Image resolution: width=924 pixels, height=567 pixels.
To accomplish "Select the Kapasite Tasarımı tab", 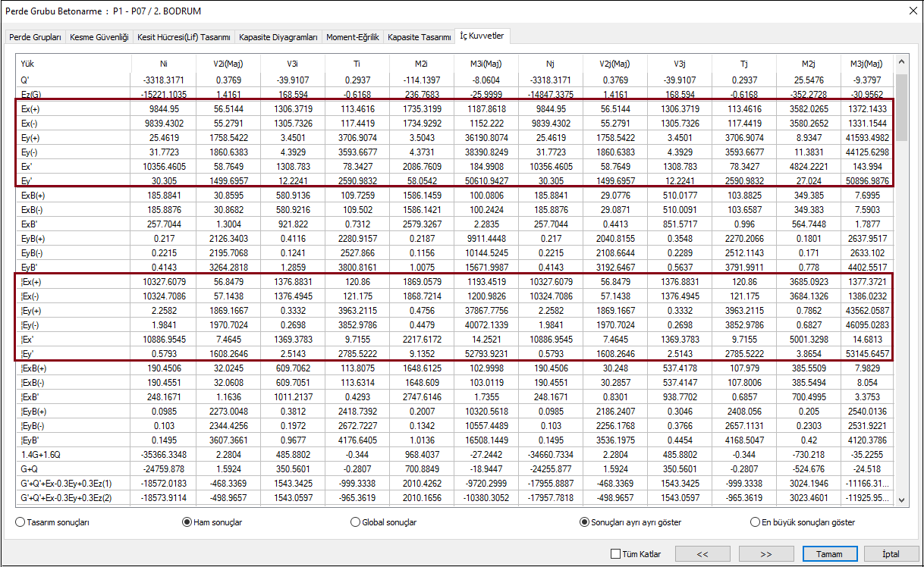I will (420, 36).
